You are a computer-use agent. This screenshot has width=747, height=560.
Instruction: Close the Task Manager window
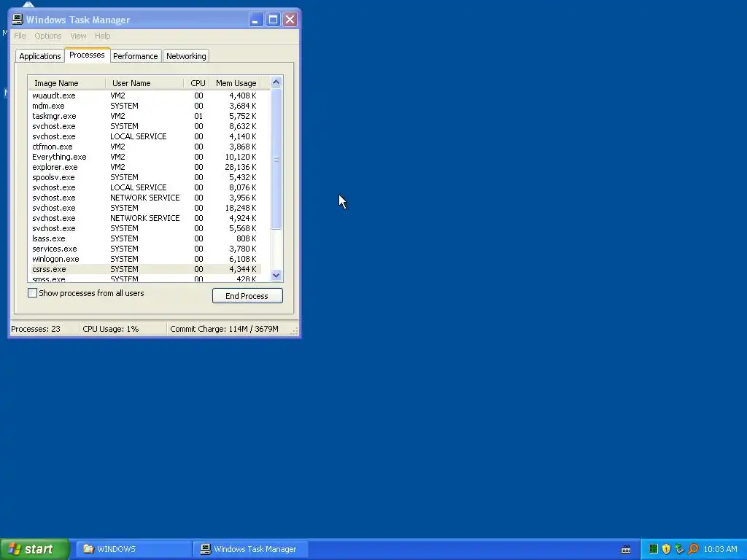pos(290,20)
